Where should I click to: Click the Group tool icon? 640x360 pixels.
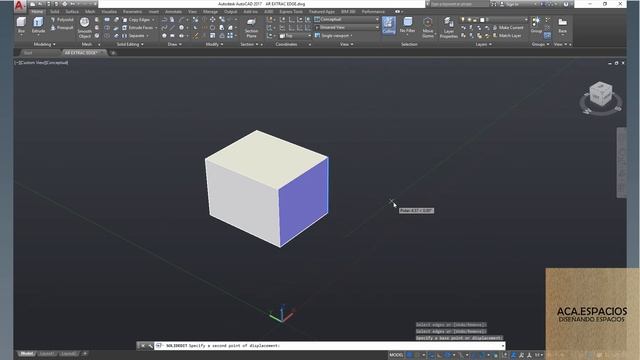click(x=536, y=25)
